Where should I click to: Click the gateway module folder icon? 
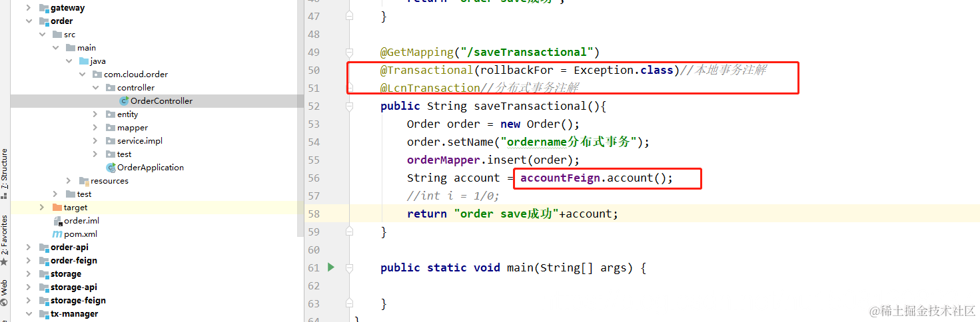(x=44, y=8)
